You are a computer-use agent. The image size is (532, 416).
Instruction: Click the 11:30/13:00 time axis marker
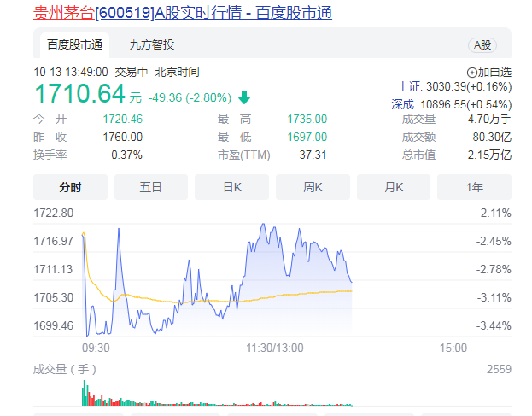point(275,348)
